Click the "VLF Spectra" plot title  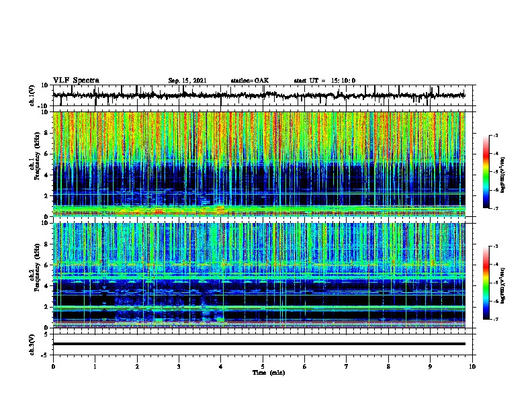(x=76, y=81)
